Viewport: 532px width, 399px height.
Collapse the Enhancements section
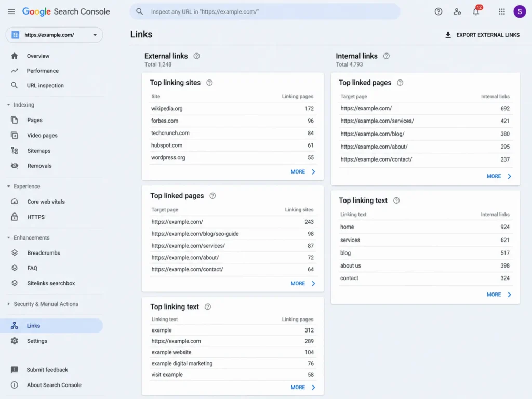tap(8, 237)
